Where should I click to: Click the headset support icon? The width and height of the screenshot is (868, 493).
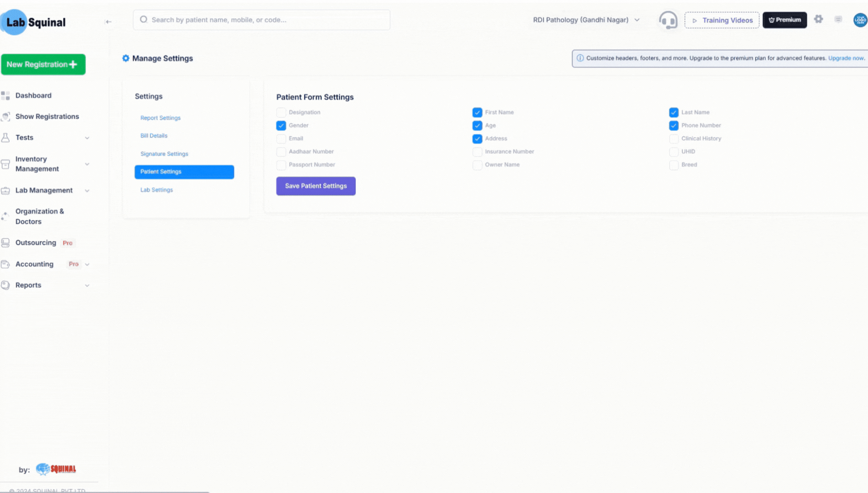668,21
